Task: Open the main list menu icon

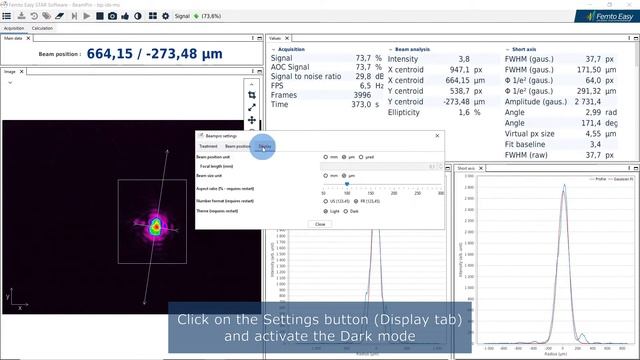Action: [7, 16]
